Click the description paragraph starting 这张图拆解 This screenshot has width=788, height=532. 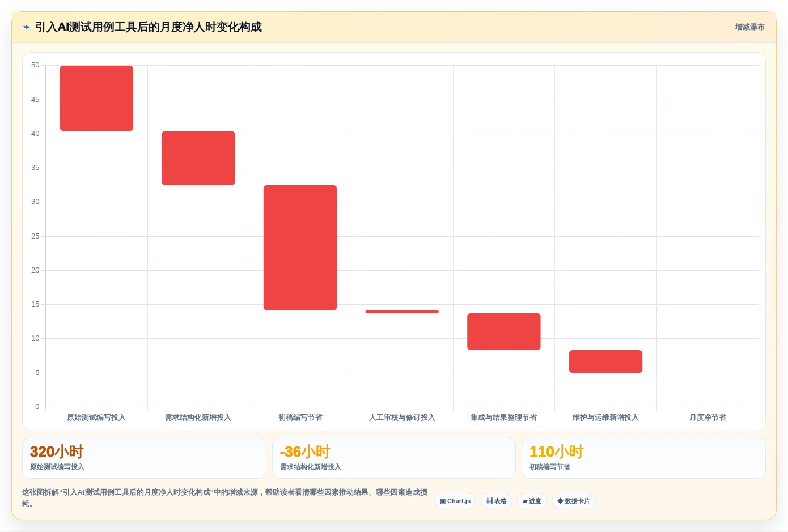224,498
